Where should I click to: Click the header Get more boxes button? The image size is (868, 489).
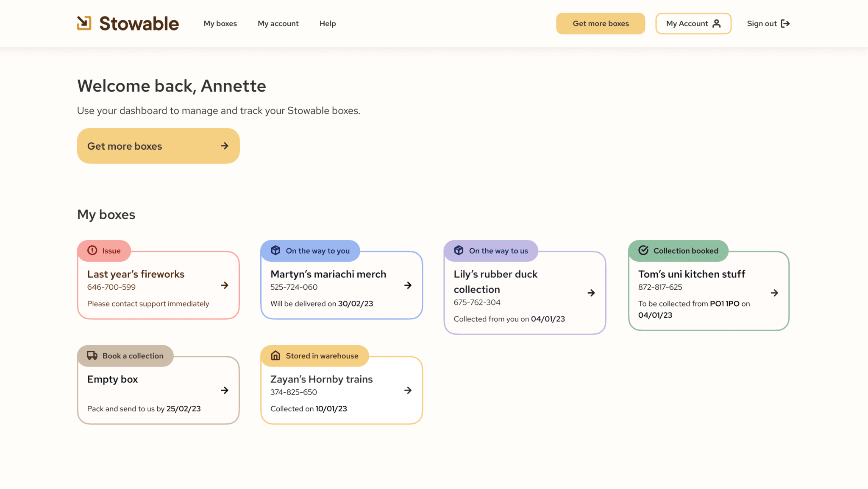point(601,23)
